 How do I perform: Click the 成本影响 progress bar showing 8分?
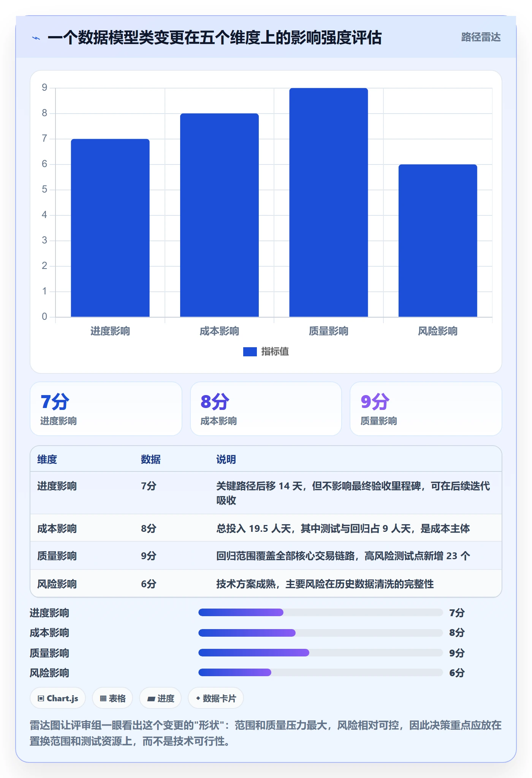tap(321, 633)
